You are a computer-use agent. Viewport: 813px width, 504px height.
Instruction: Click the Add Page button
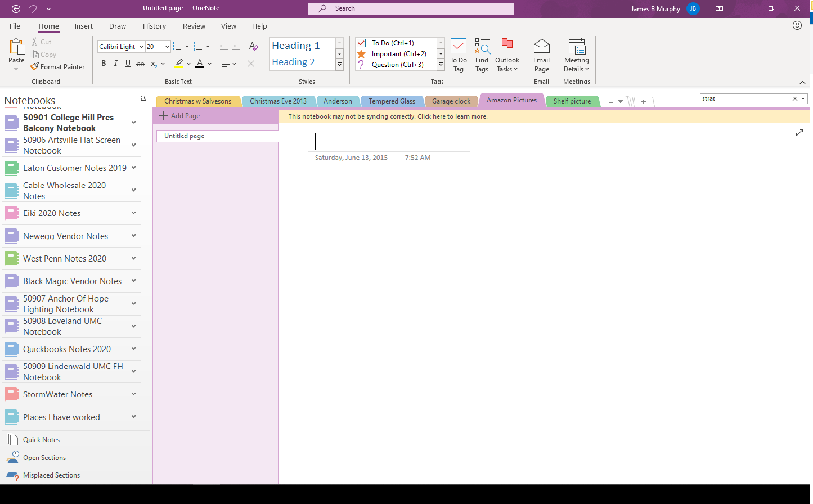coord(180,116)
